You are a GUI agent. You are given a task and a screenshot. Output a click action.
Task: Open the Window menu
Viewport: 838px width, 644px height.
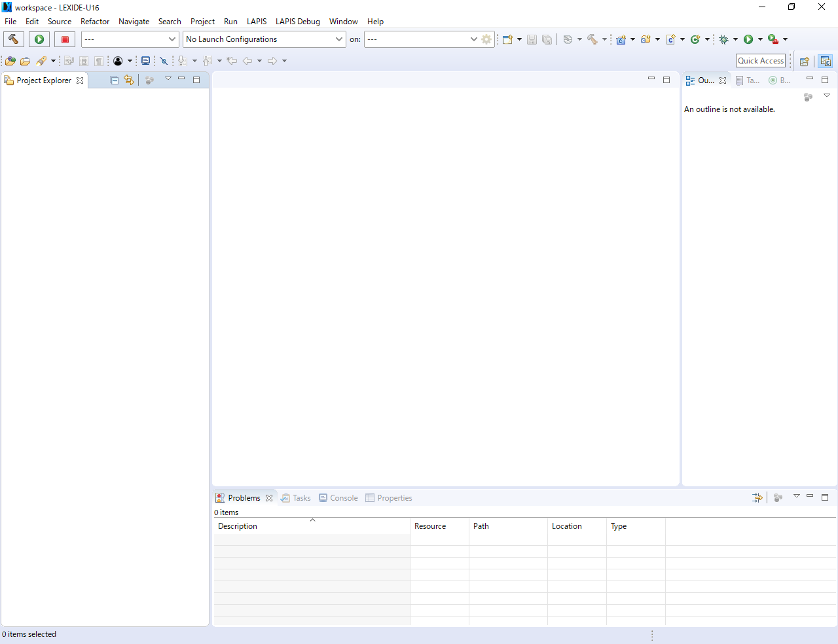pyautogui.click(x=343, y=22)
